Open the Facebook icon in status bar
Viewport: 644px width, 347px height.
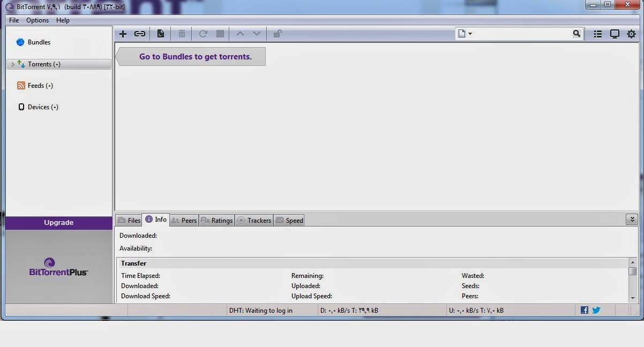585,310
